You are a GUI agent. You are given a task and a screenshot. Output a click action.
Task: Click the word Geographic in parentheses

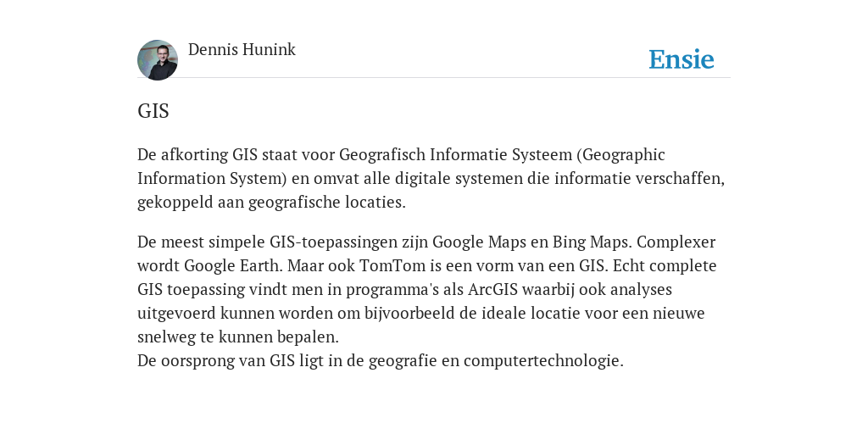[624, 154]
